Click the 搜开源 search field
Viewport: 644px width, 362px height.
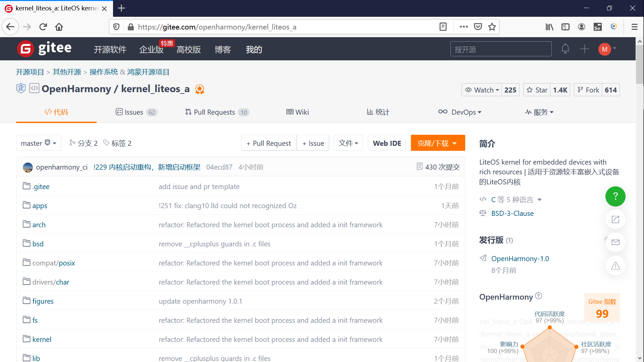tap(501, 49)
